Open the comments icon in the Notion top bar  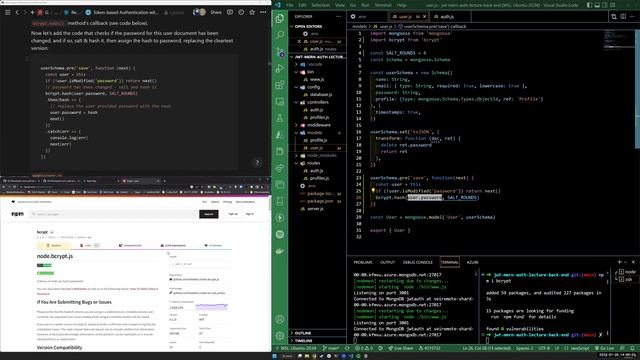coord(230,12)
